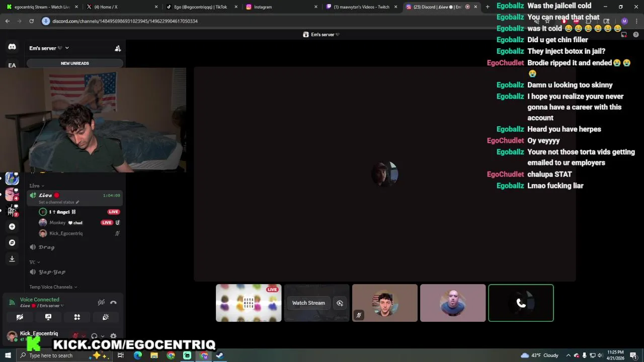Image resolution: width=644 pixels, height=362 pixels.
Task: Open Windows Start menu
Action: click(8, 355)
